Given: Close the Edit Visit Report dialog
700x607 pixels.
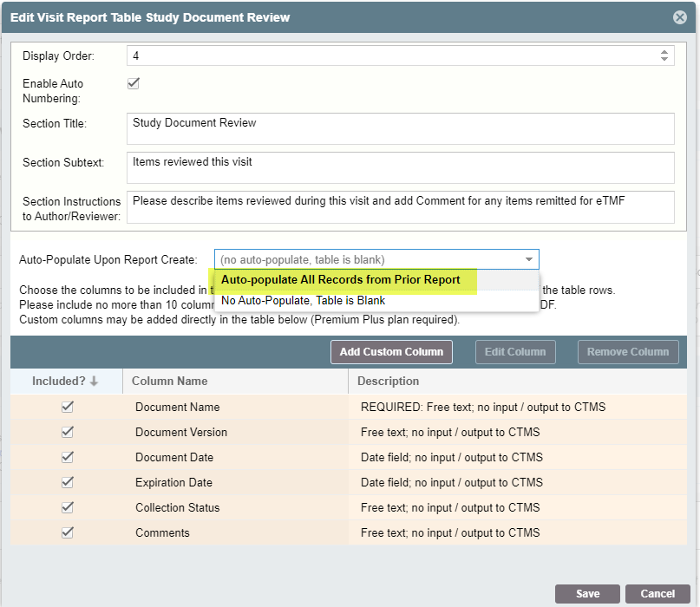Looking at the screenshot, I should (680, 17).
